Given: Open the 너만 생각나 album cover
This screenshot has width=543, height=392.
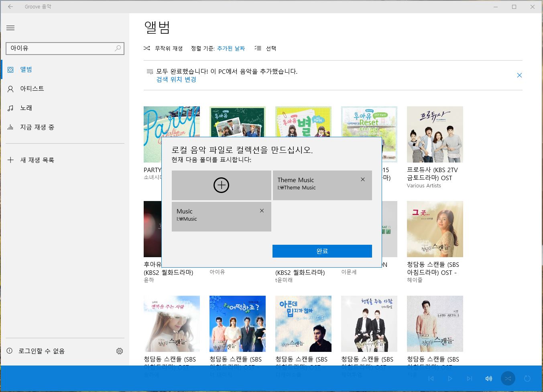Looking at the screenshot, I should [435, 324].
